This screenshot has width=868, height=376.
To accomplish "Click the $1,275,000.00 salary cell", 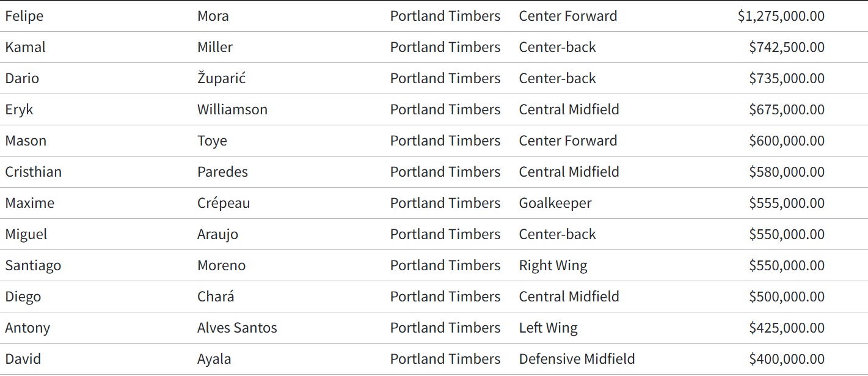I will click(x=781, y=16).
